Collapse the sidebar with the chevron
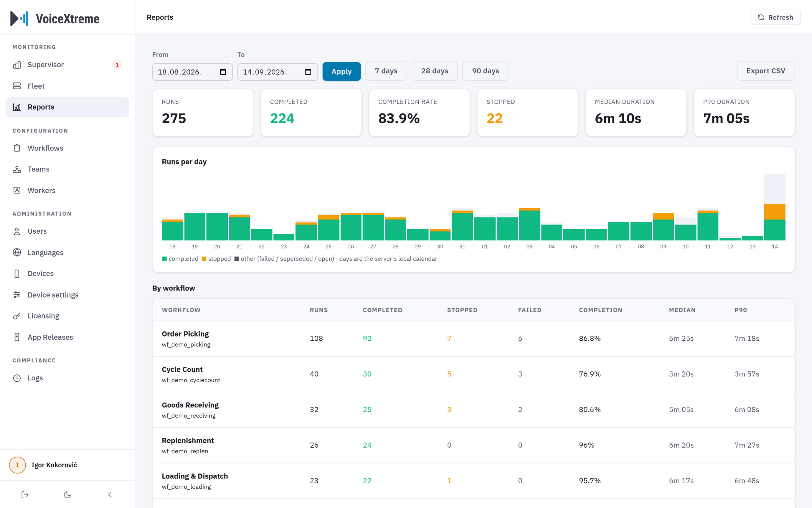The height and width of the screenshot is (508, 812). pos(110,495)
